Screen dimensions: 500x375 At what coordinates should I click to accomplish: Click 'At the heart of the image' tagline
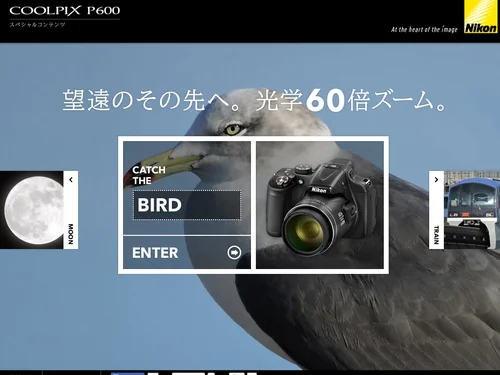424,29
